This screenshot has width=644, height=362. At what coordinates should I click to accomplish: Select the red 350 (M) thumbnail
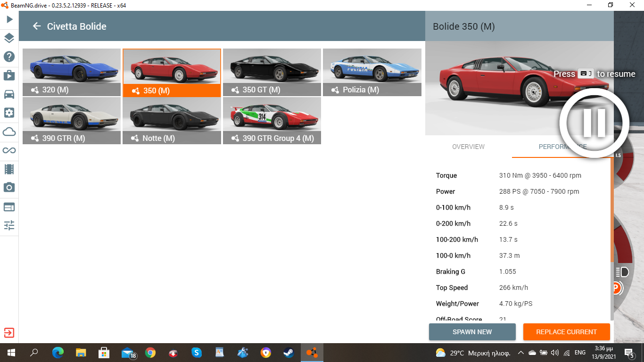point(172,73)
